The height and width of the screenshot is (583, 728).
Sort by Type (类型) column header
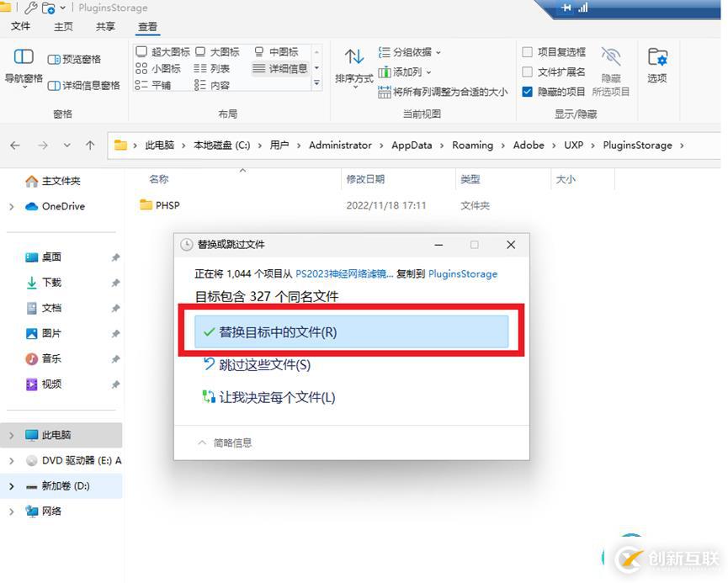pos(470,179)
